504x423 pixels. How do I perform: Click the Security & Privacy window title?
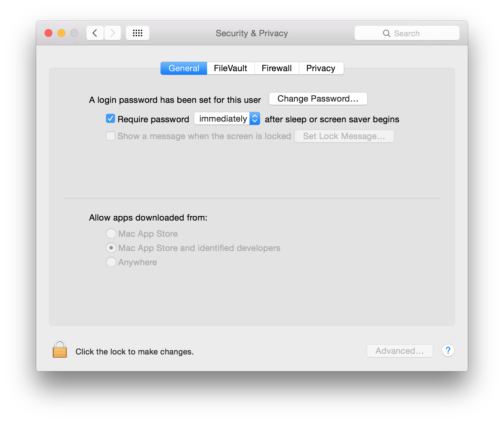pos(252,33)
